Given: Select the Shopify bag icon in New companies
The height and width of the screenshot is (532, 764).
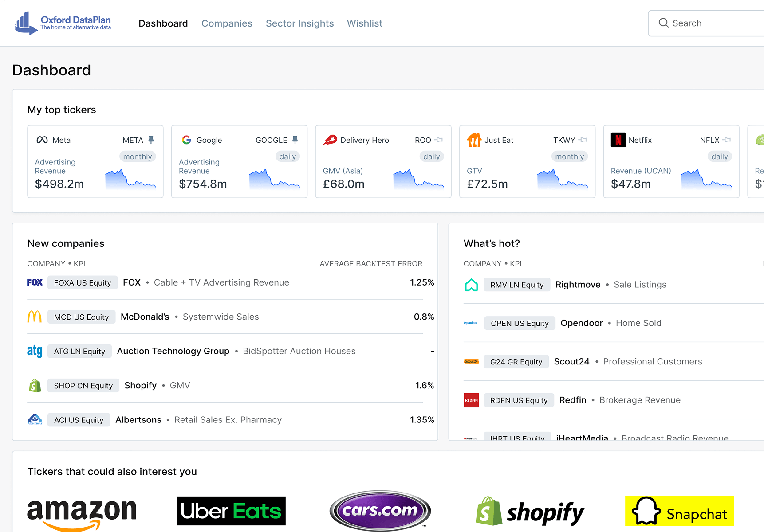Looking at the screenshot, I should click(35, 386).
